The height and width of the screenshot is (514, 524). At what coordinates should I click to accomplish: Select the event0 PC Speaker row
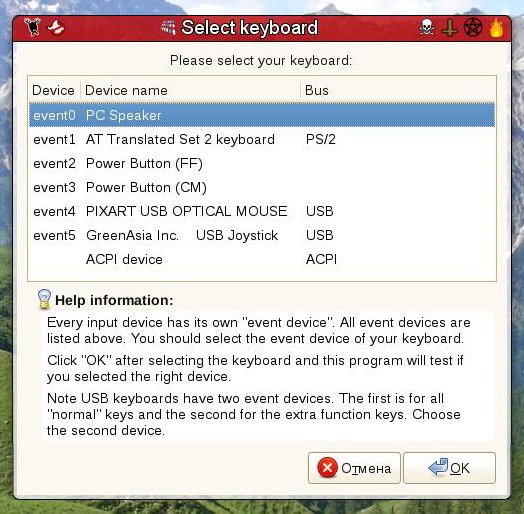click(262, 115)
